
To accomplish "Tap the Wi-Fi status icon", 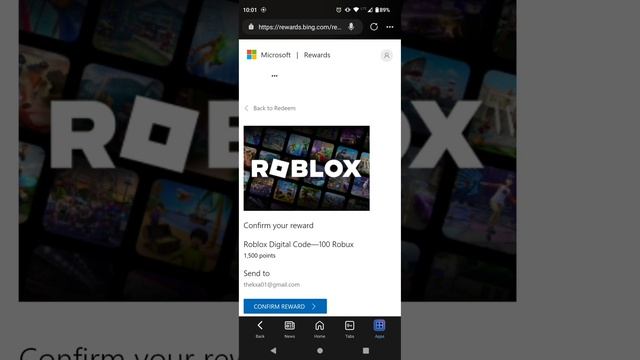I will pos(356,10).
